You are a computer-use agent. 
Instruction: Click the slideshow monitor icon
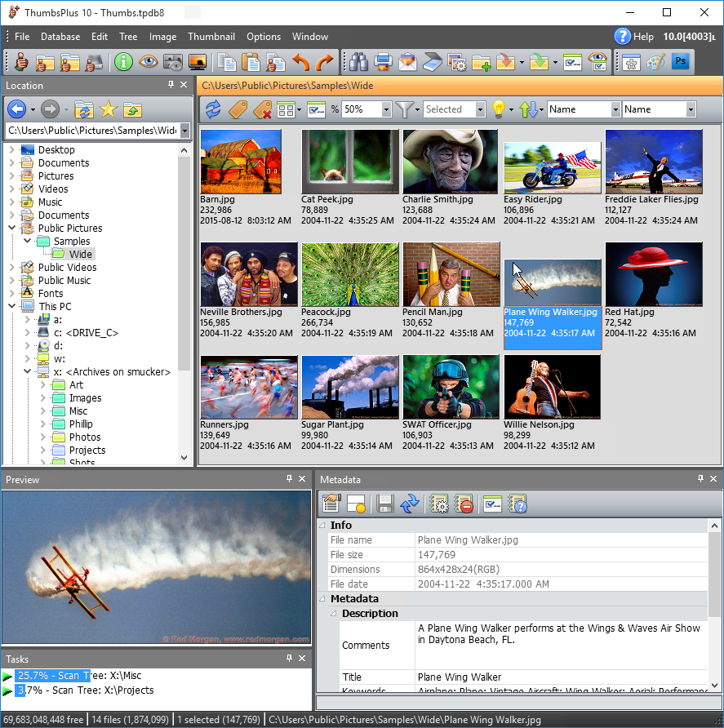tap(197, 62)
